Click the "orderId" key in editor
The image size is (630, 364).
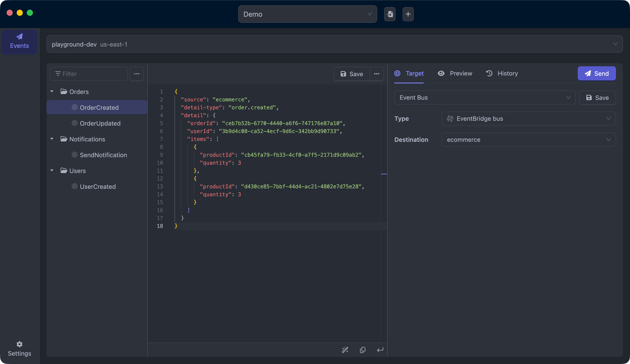(201, 123)
